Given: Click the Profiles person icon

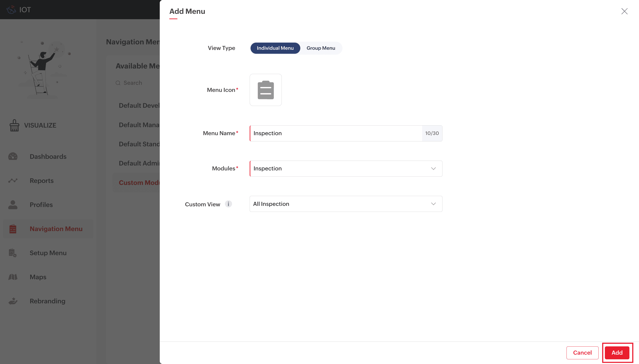Looking at the screenshot, I should pos(13,205).
